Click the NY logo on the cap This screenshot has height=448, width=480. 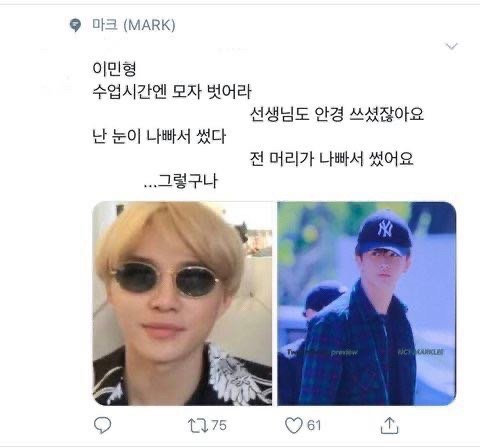385,229
